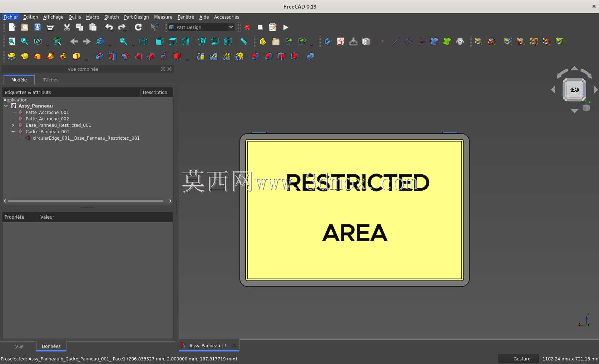This screenshot has width=599, height=364.
Task: Expand the Base_Panneau_Restricted_001 node
Action: (x=13, y=125)
